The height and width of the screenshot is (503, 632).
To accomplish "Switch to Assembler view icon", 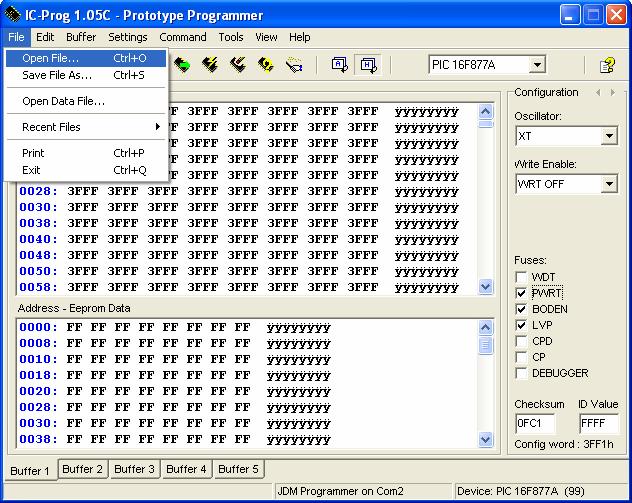I will point(339,64).
